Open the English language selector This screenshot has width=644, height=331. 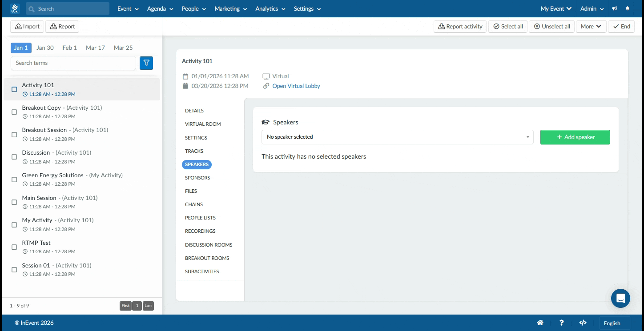615,323
